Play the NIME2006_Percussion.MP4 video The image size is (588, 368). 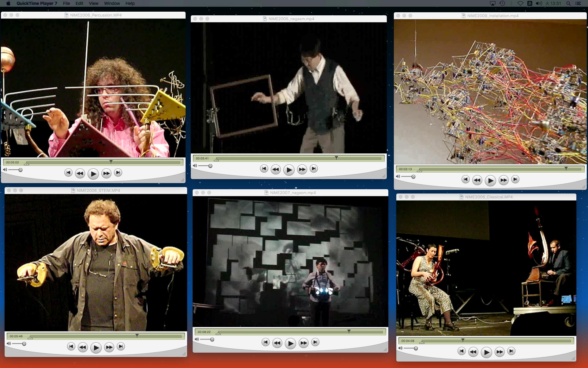(93, 174)
